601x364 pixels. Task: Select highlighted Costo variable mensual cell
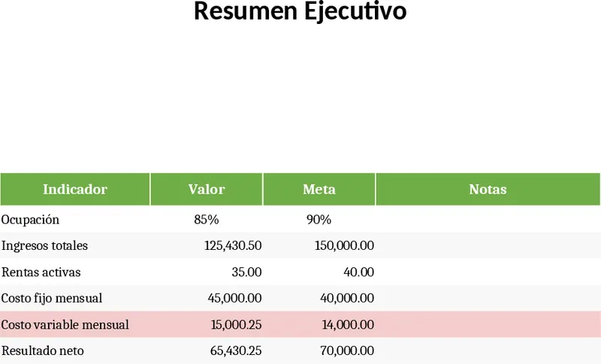click(65, 325)
